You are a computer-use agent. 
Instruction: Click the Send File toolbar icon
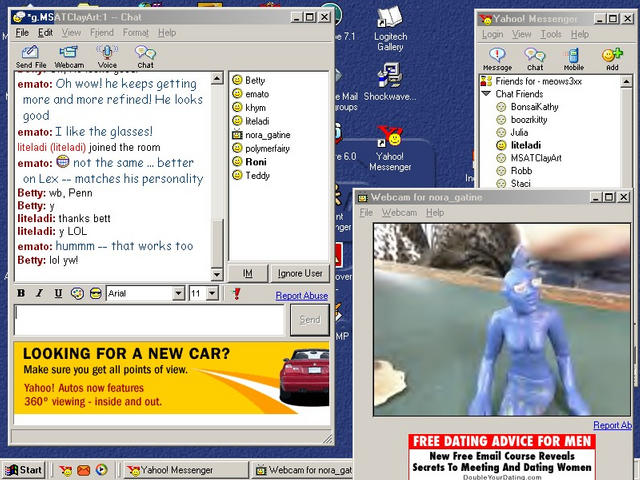(x=31, y=57)
